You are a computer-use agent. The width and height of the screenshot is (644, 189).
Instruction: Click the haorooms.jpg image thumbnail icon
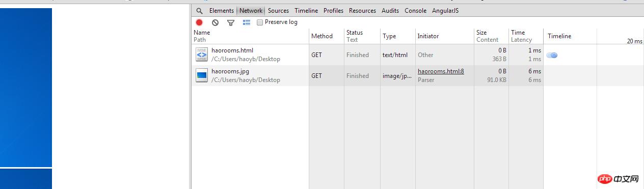point(202,75)
